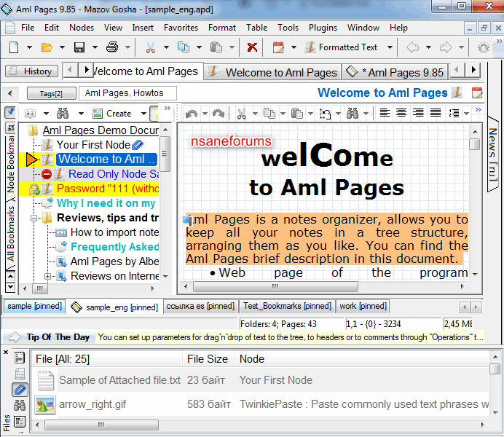Create a new document with New icon
The height and width of the screenshot is (437, 504).
[x=14, y=47]
